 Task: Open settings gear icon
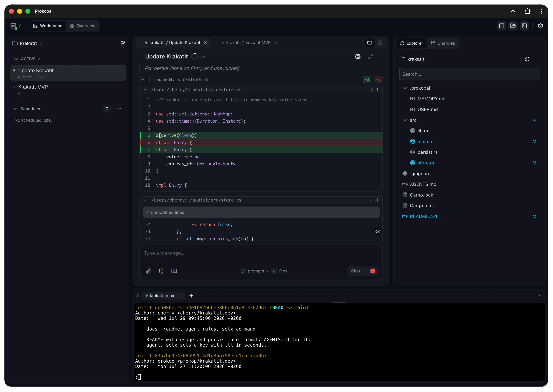[541, 26]
